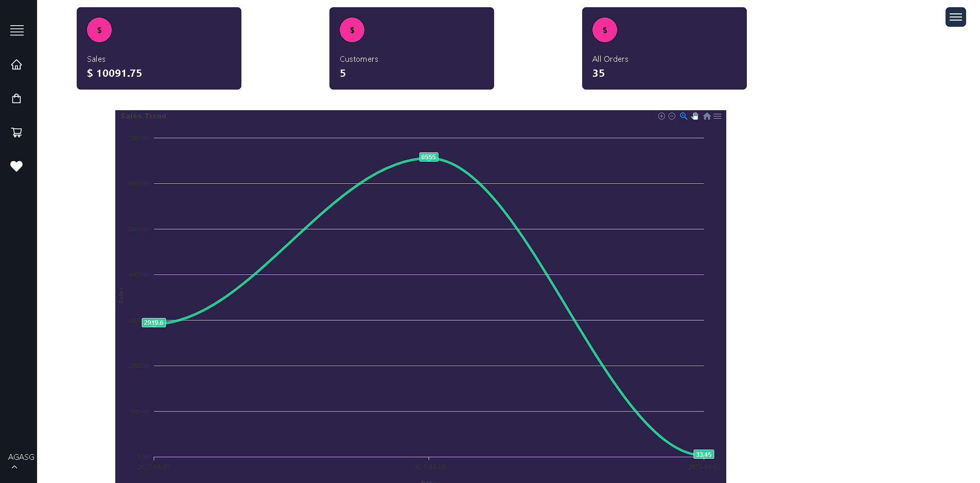Expand the AGASG user menu chevron

pyautogui.click(x=14, y=467)
